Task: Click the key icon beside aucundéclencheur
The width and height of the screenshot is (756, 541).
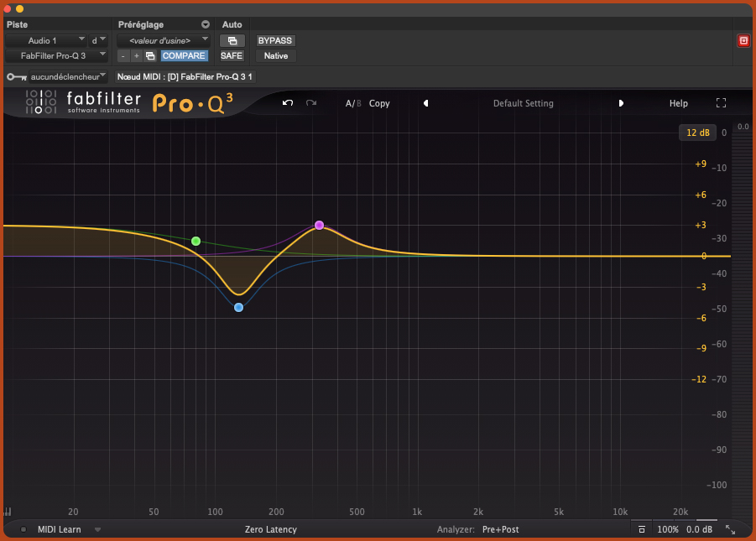Action: [16, 76]
